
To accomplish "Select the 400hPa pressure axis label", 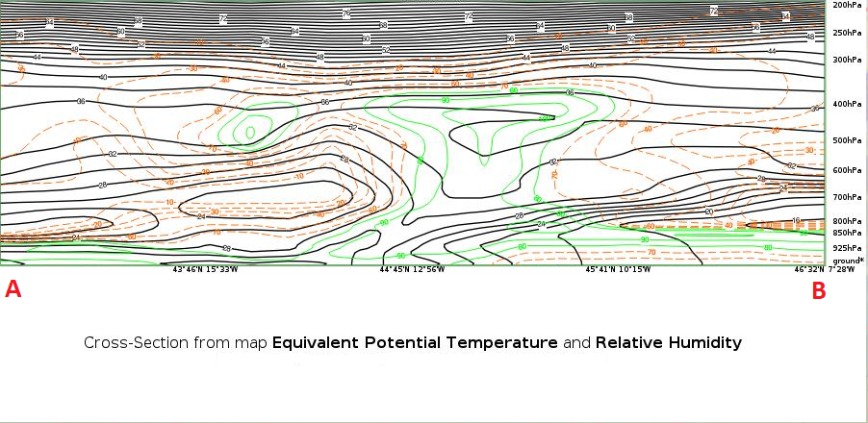I will point(846,104).
